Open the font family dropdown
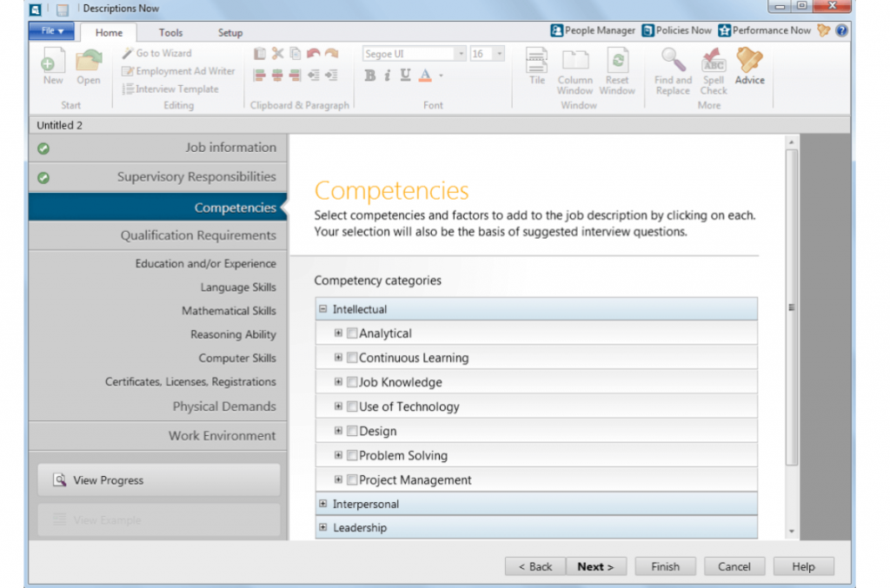Viewport: 890px width, 588px height. click(x=462, y=53)
